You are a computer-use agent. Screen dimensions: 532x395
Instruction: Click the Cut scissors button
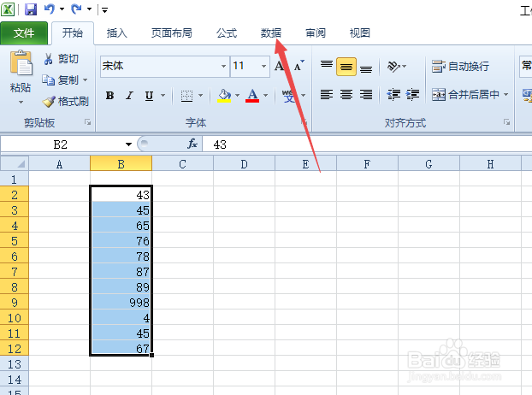point(62,59)
